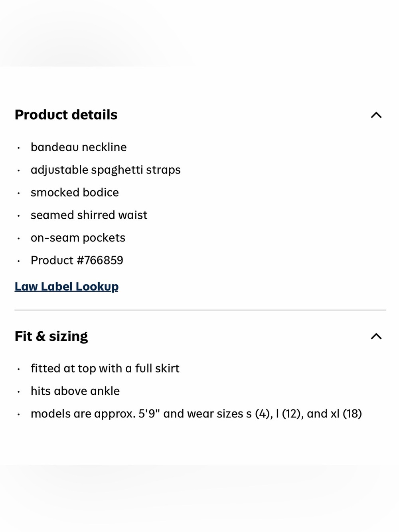Click the 5'9" model height text
This screenshot has height=532, width=399.
[149, 413]
